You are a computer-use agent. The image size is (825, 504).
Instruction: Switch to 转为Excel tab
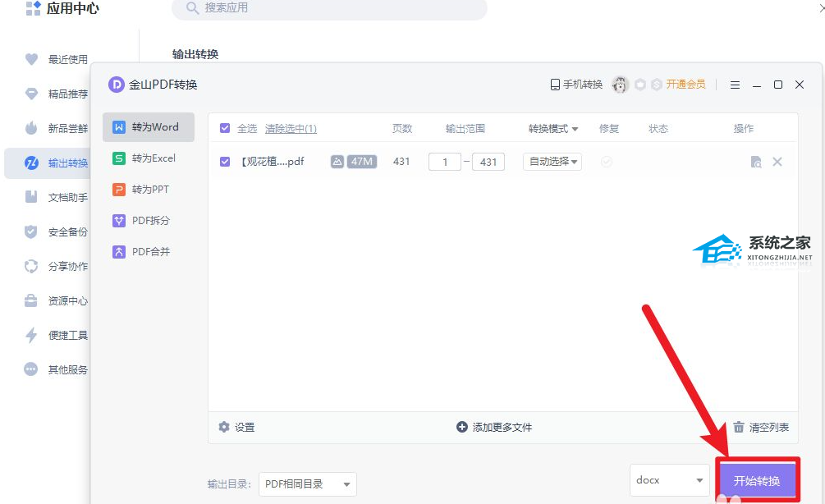[149, 158]
